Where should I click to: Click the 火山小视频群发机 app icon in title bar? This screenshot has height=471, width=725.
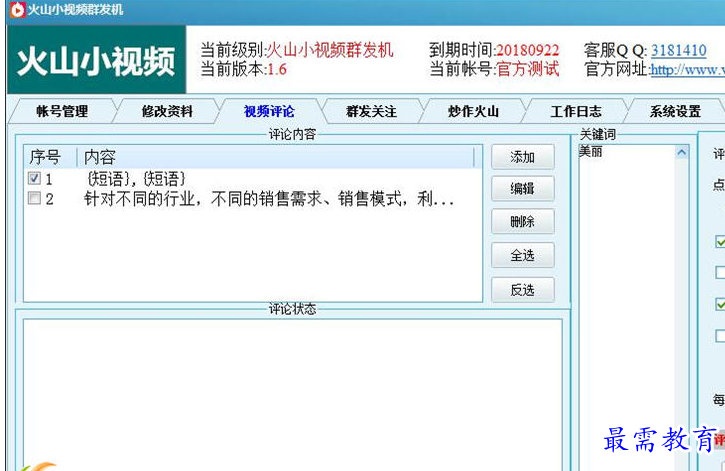(x=18, y=10)
